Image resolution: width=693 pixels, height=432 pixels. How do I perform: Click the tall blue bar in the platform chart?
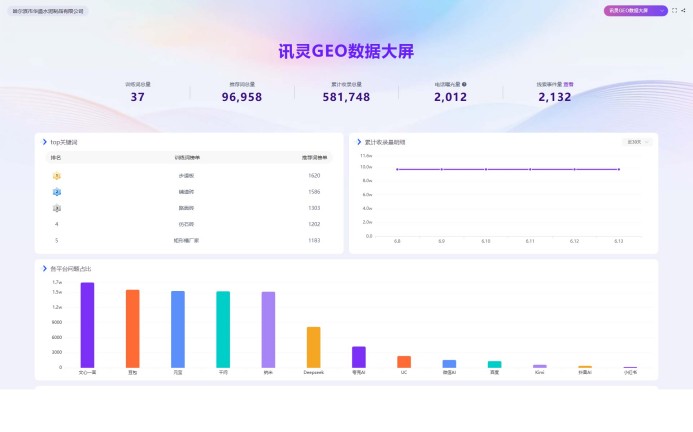178,329
